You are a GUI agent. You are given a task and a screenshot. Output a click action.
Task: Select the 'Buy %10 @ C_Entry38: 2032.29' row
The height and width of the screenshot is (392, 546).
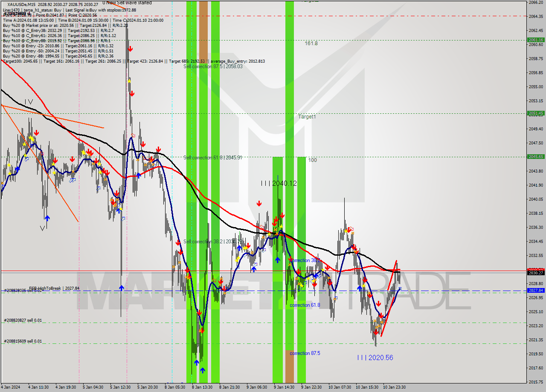[58, 30]
